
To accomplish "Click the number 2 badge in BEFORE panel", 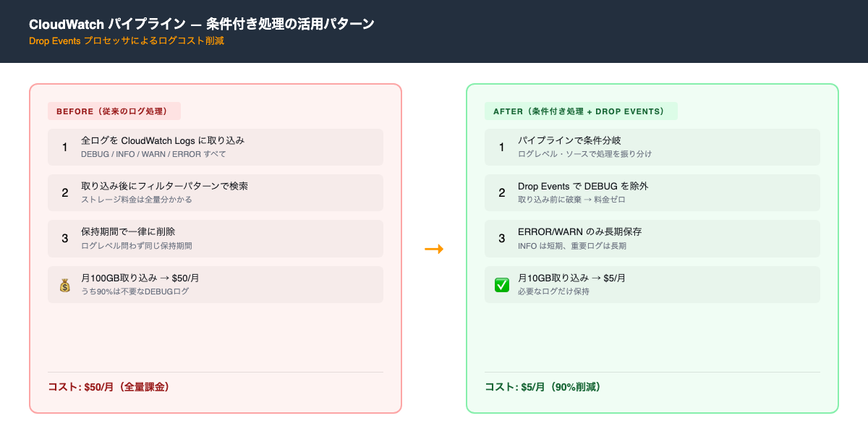I will click(x=64, y=192).
